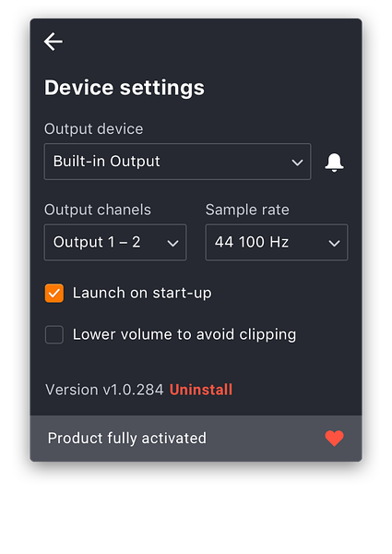Enable Lower volume to avoid clipping
This screenshot has width=392, height=554.
pyautogui.click(x=54, y=334)
